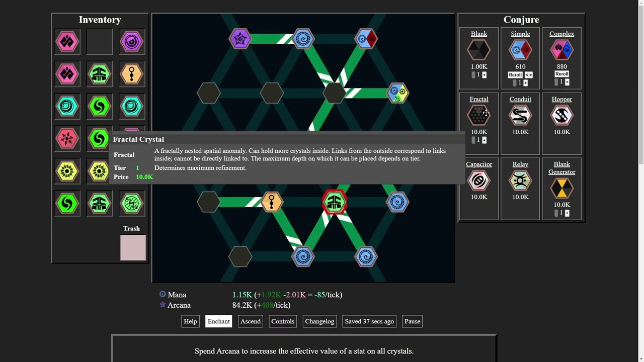The width and height of the screenshot is (644, 362).
Task: Open the Help tab
Action: (190, 321)
